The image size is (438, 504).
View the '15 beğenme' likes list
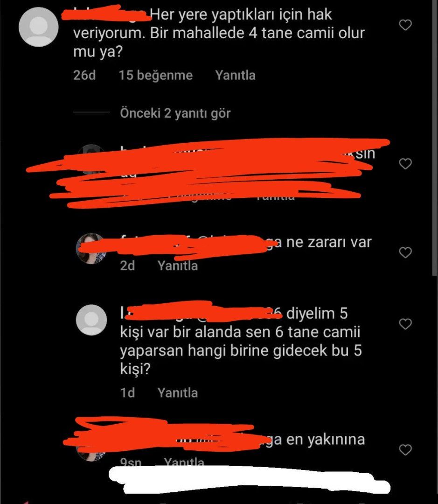coord(155,75)
